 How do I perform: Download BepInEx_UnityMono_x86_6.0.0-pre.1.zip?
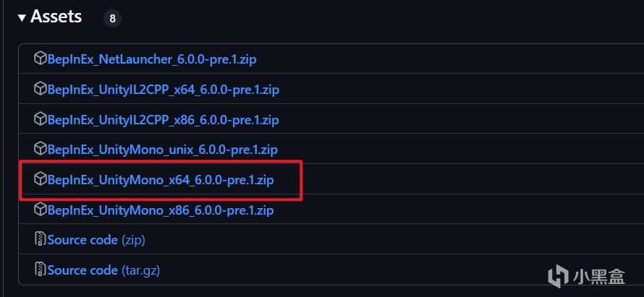coord(161,210)
